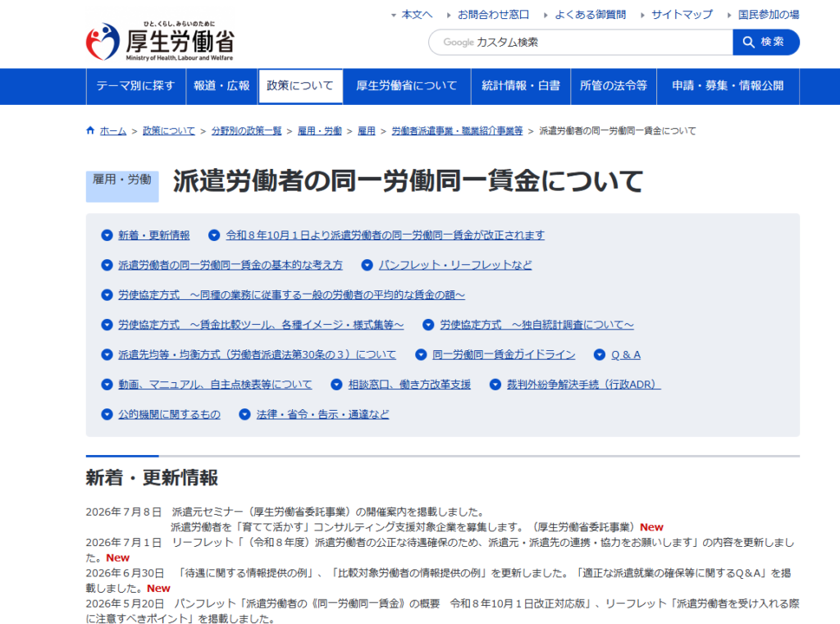Click the 雇用・労働 category label
Viewport: 840px width, 624px height.
(x=122, y=186)
